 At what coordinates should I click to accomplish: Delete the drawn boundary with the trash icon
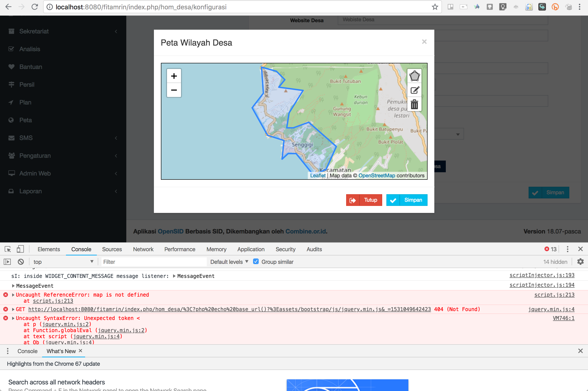coord(414,105)
